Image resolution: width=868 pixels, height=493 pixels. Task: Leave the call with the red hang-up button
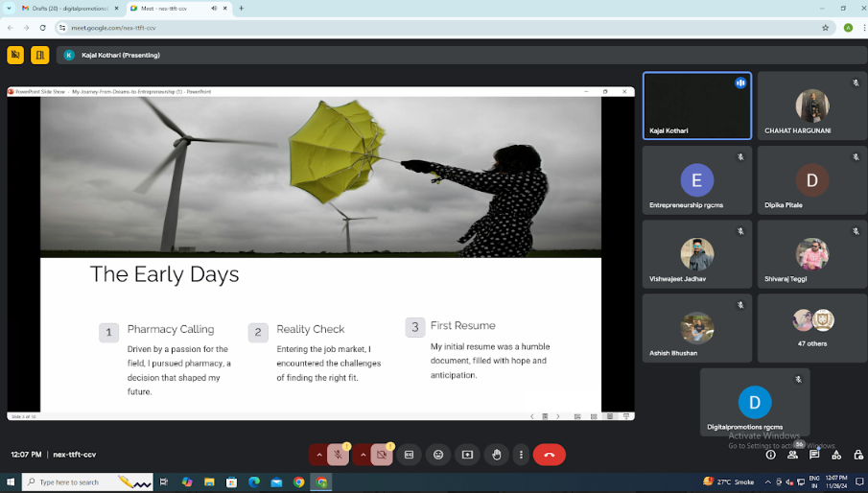click(550, 455)
